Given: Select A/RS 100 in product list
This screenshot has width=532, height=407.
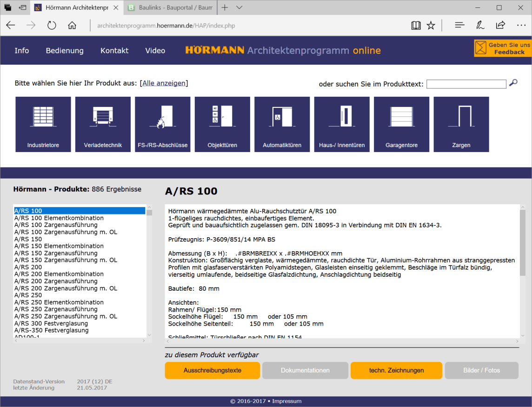Looking at the screenshot, I should [80, 211].
